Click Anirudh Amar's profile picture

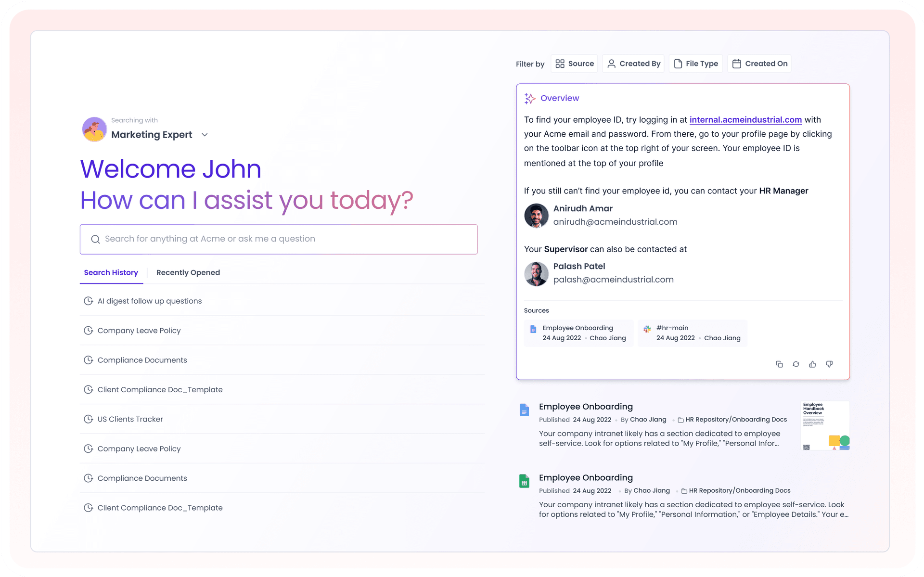536,216
